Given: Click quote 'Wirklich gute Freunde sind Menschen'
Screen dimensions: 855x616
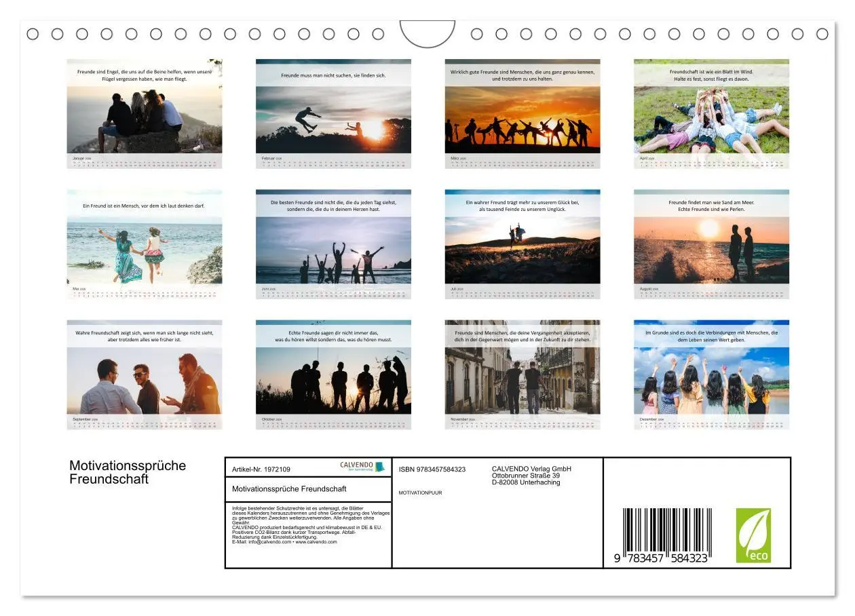Looking at the screenshot, I should pos(492,71).
